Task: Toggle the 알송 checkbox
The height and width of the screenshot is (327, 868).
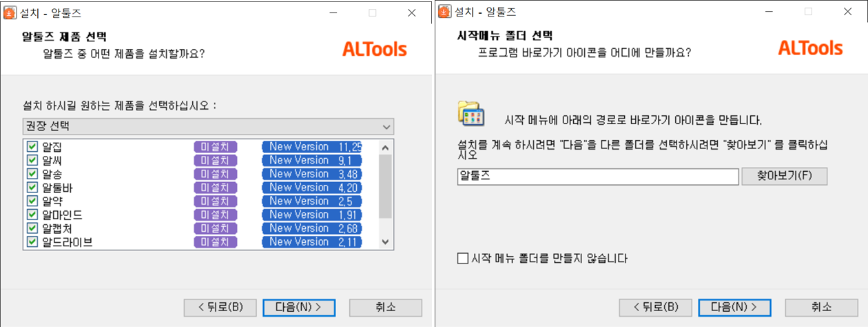Action: 32,174
